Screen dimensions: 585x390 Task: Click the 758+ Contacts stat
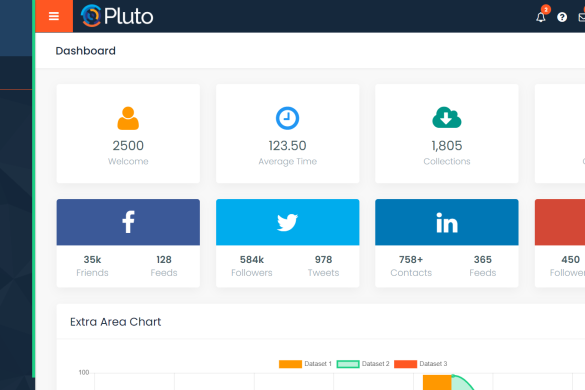click(x=411, y=266)
